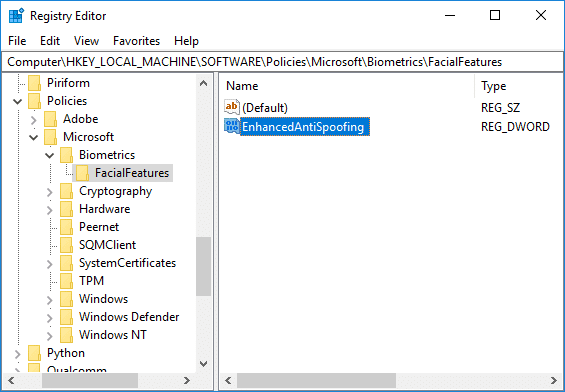Collapse the Policies key
The image size is (565, 392).
18,102
